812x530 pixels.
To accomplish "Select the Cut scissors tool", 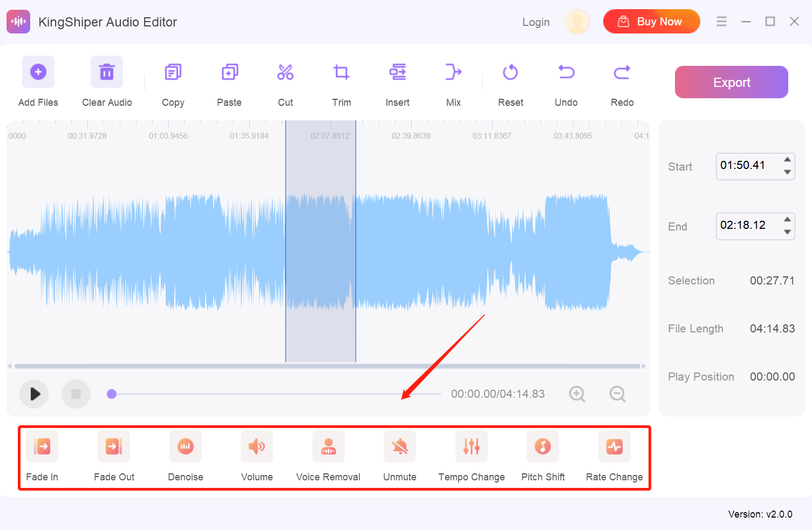I will point(285,72).
